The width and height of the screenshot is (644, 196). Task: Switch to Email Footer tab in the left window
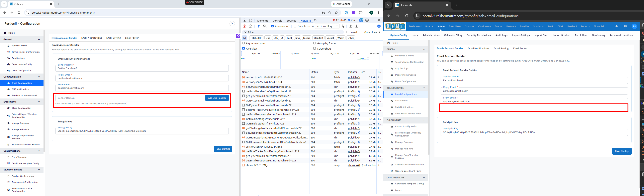(132, 38)
